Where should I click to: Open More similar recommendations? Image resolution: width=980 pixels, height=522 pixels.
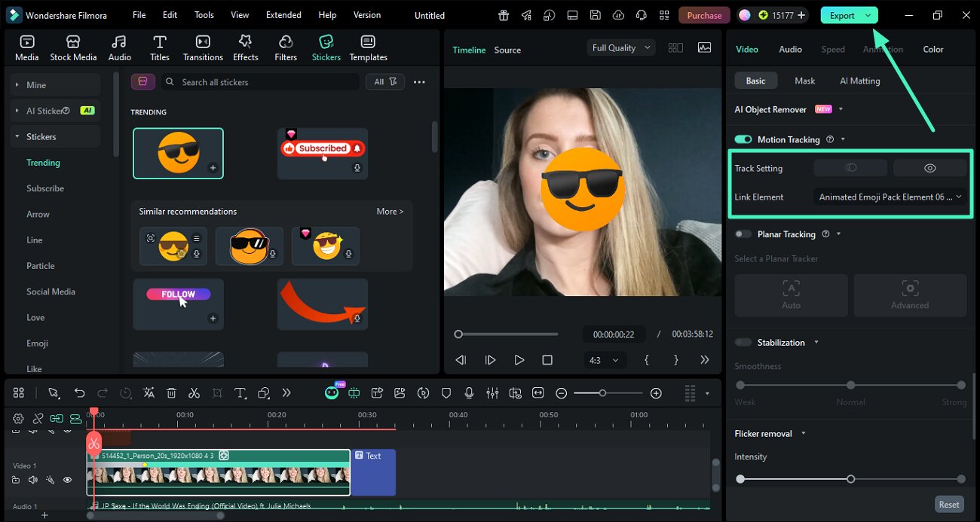click(390, 212)
